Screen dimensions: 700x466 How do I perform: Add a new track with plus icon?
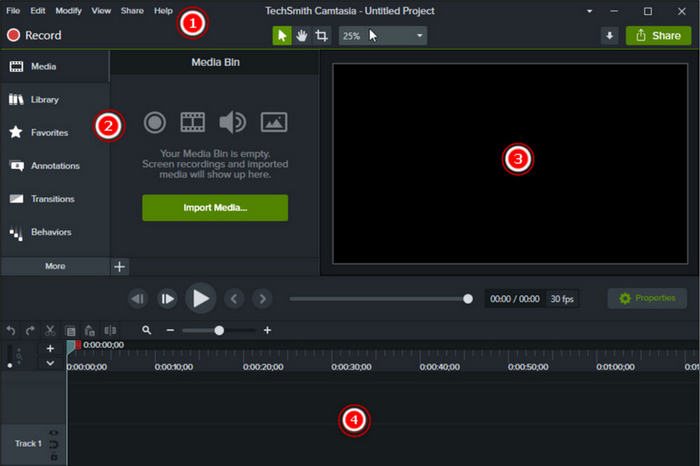point(50,348)
